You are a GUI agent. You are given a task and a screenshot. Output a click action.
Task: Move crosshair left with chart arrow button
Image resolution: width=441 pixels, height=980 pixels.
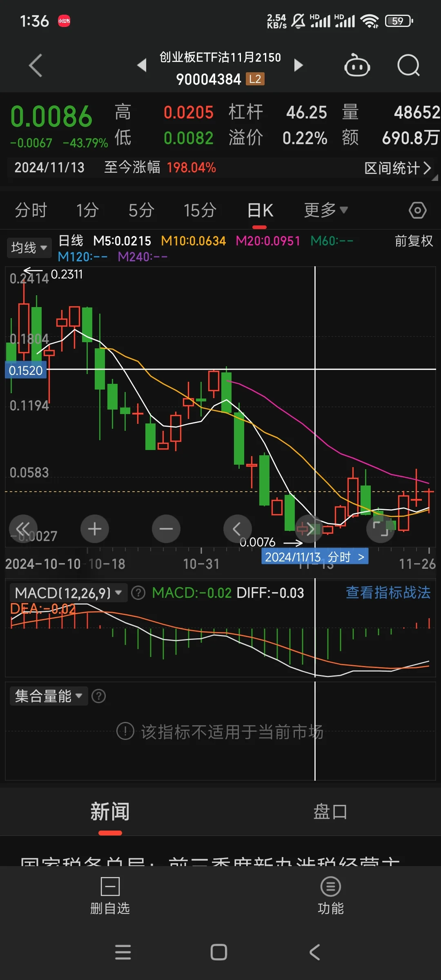click(237, 529)
